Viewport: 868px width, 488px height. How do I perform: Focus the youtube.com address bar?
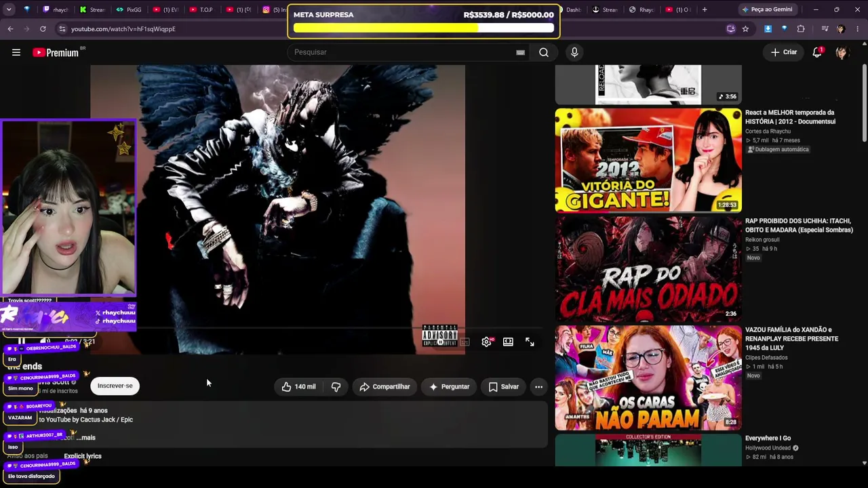pyautogui.click(x=393, y=29)
